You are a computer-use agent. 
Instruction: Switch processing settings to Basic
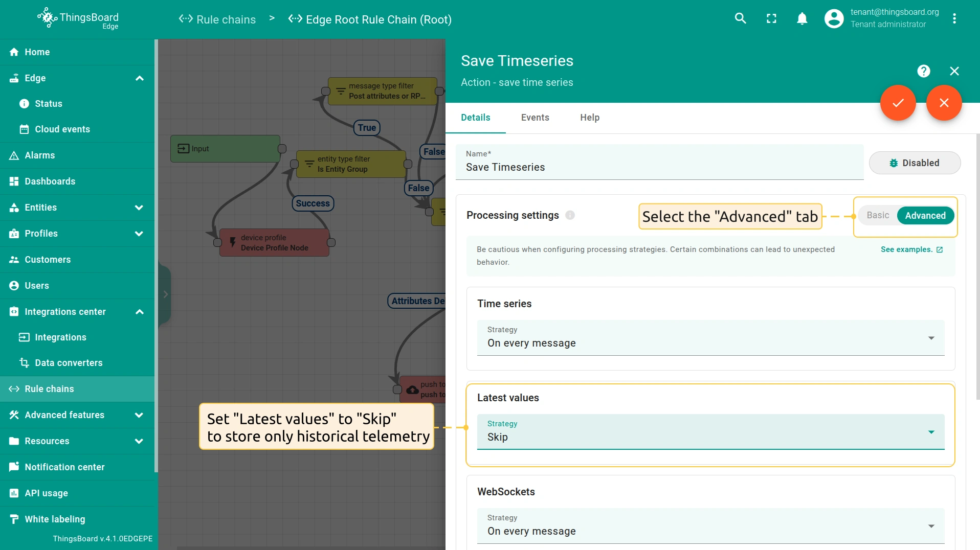pos(878,215)
